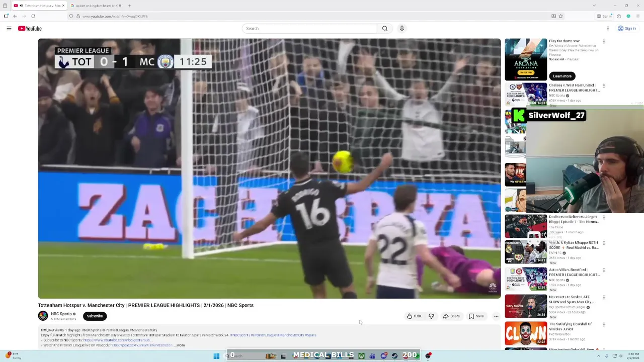This screenshot has height=362, width=644.
Task: Save the video to a playlist
Action: 476,316
